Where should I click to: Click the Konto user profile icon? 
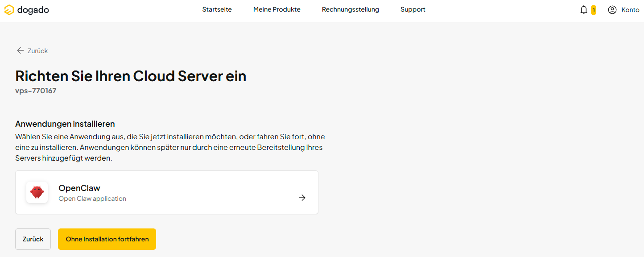(612, 10)
